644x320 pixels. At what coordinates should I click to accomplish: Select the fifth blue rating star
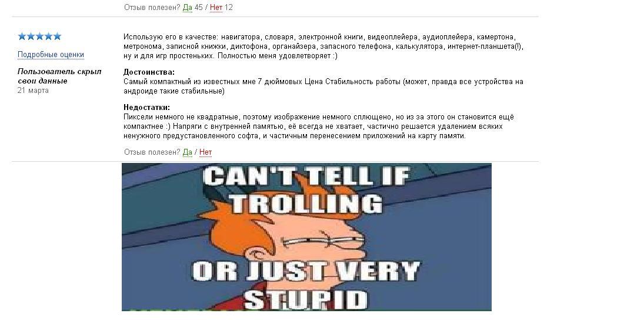click(57, 36)
